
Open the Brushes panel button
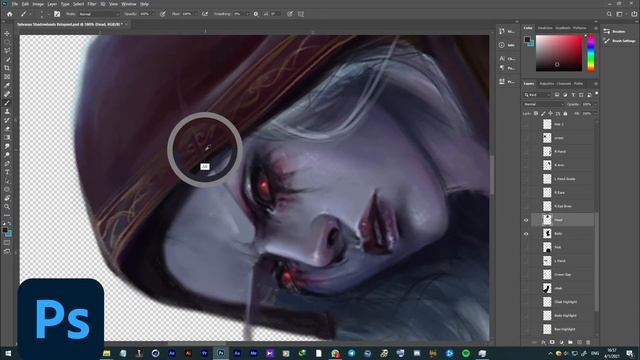pos(616,31)
